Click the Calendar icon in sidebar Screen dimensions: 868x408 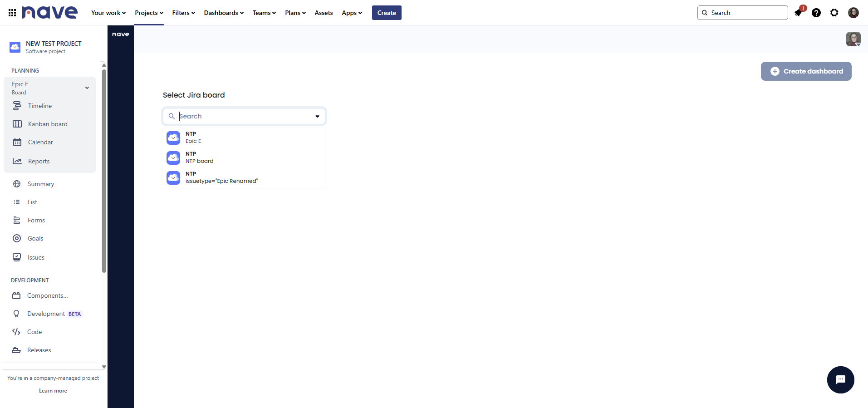(17, 142)
